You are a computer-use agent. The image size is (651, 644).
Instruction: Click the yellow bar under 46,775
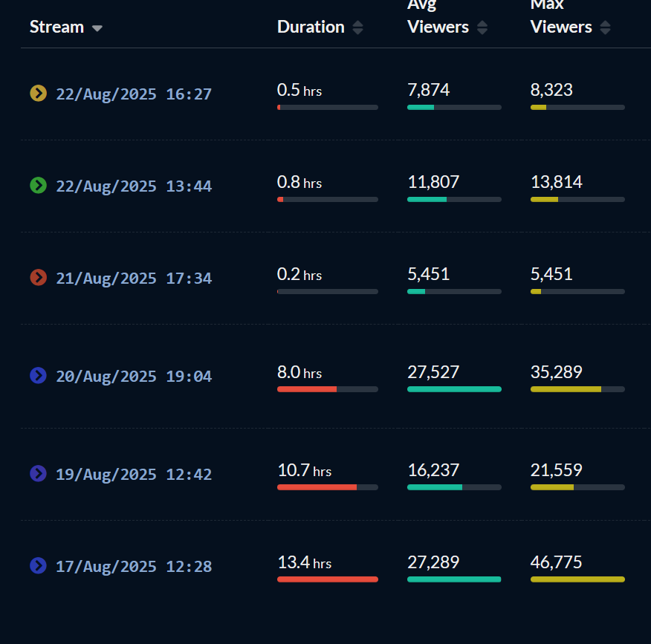tap(577, 579)
